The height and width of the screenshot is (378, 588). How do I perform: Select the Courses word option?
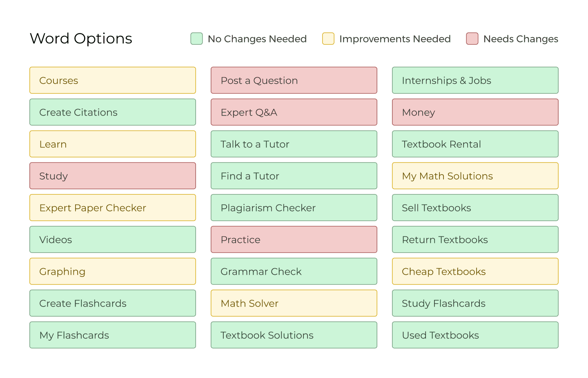click(113, 80)
